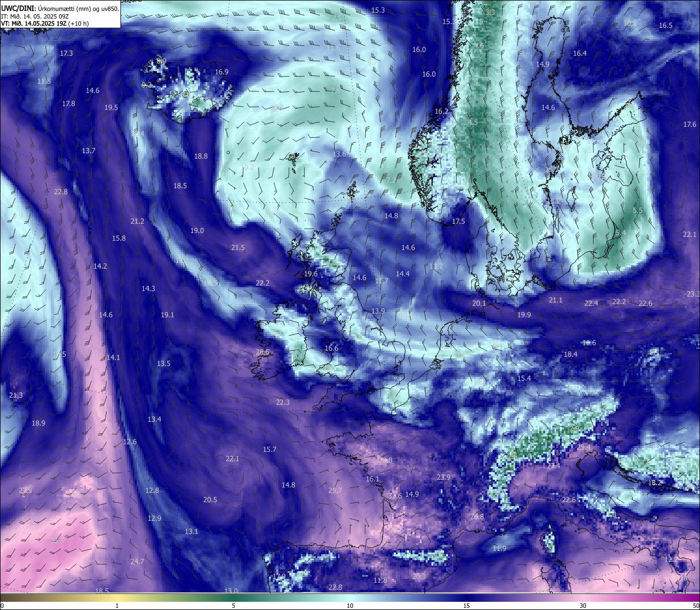Click the map value '21.5'
Screen dimensions: 700x610
click(238, 247)
